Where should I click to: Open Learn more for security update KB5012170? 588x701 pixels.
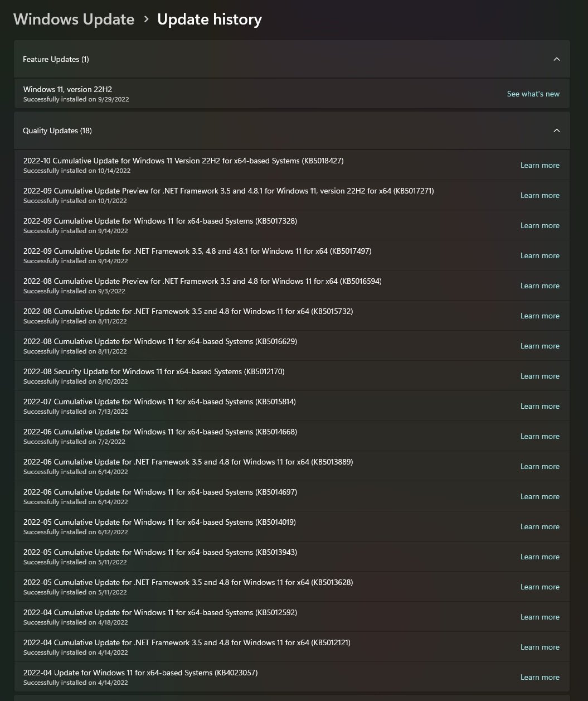point(540,376)
